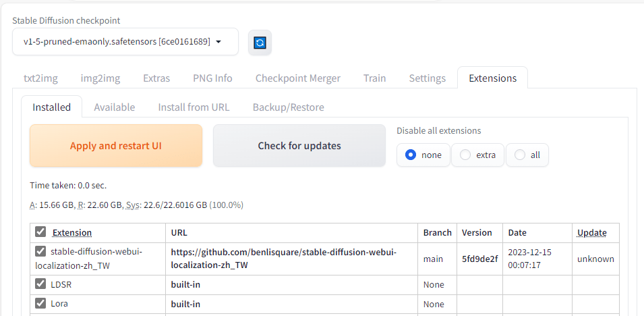This screenshot has width=644, height=316.
Task: Disable the LDSR extension checkbox
Action: pos(40,285)
